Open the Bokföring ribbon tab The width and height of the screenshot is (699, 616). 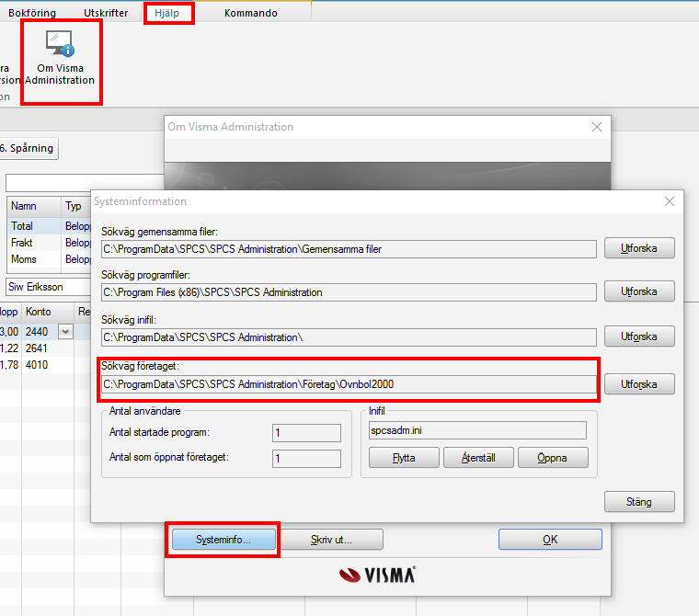(x=32, y=13)
